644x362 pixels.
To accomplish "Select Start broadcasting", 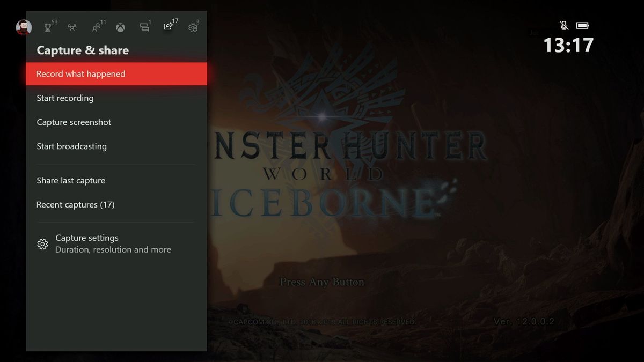I will [71, 146].
